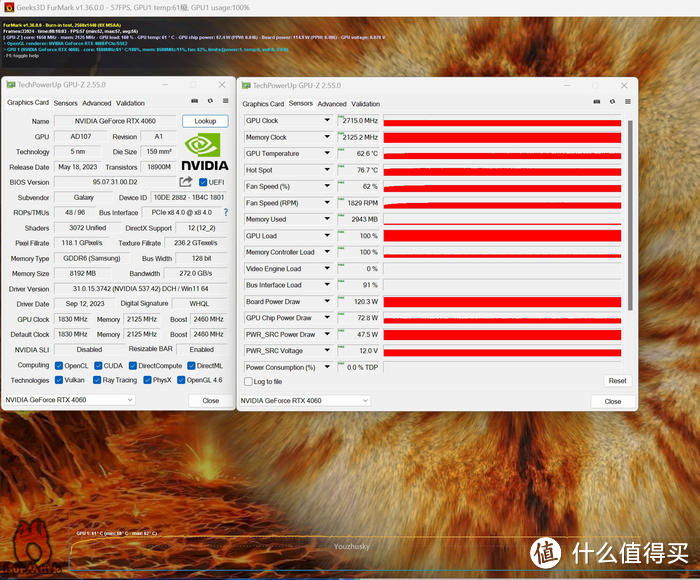Screen dimensions: 700x580
Task: Open the PWR_SRC Voltage sensor dropdown arrow
Action: pyautogui.click(x=327, y=350)
